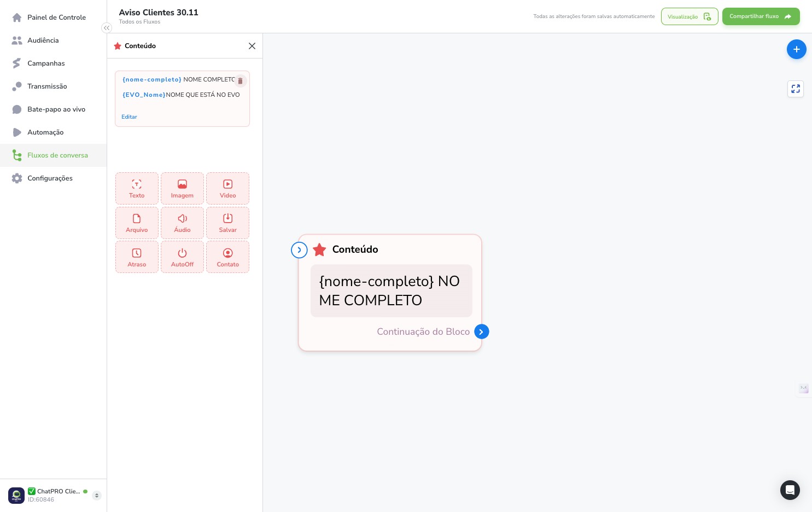Add a Video element
This screenshot has height=512, width=812.
[227, 189]
